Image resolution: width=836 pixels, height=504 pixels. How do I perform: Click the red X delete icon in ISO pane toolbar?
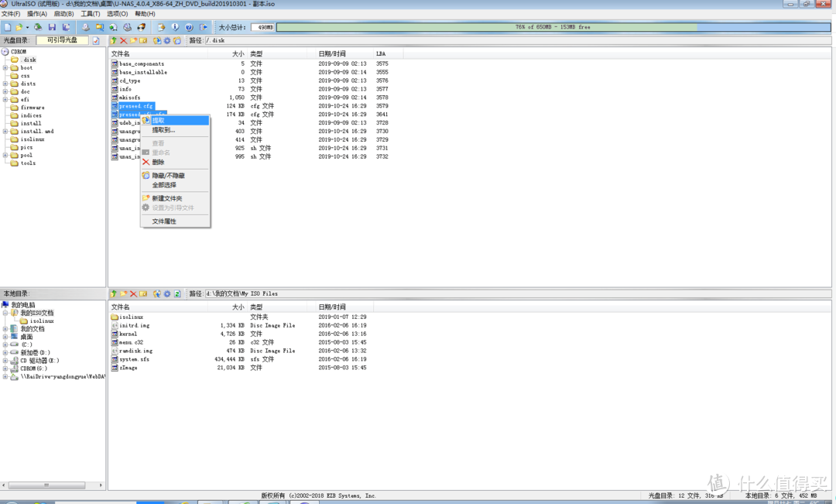click(124, 40)
